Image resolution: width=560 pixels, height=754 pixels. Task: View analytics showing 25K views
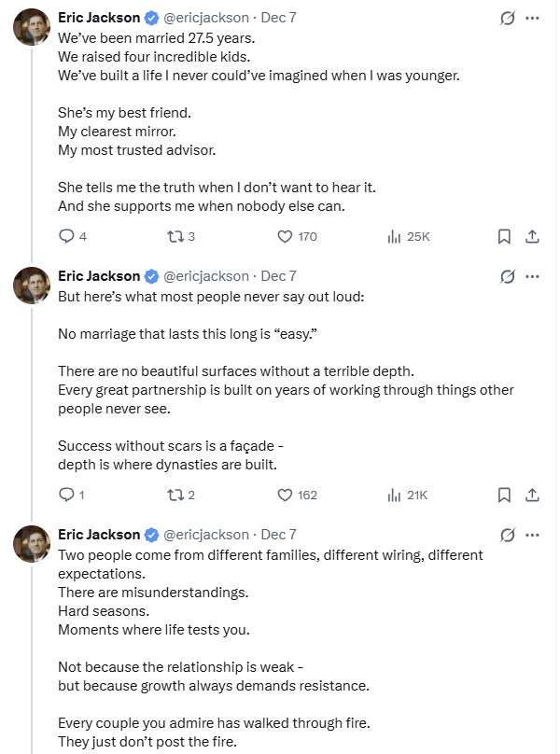click(x=394, y=237)
